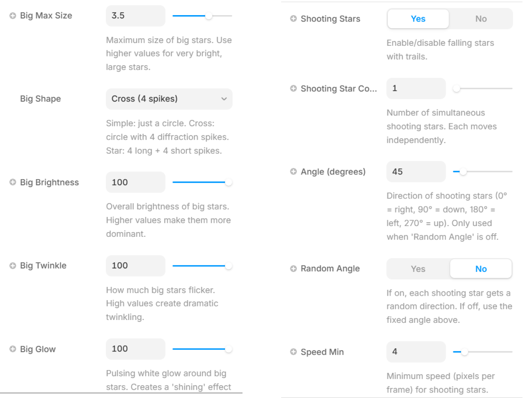This screenshot has height=398, width=532.
Task: Select Yes for Shooting Stars
Action: tap(418, 19)
